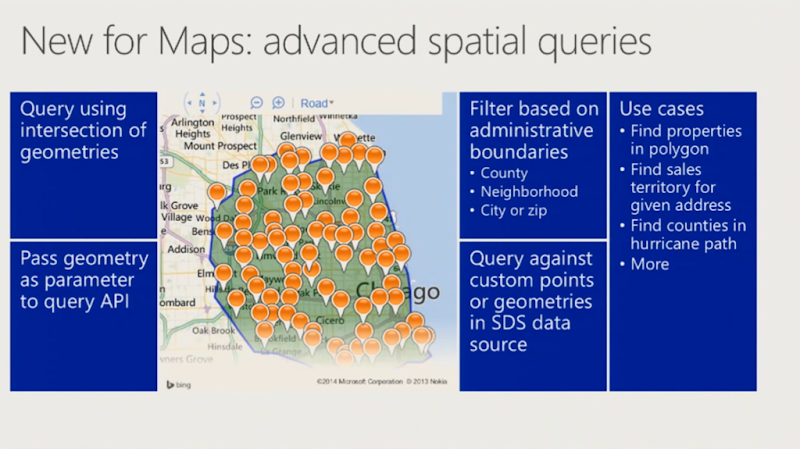Click the Hinsdale label on the map
The image size is (800, 449).
click(225, 347)
